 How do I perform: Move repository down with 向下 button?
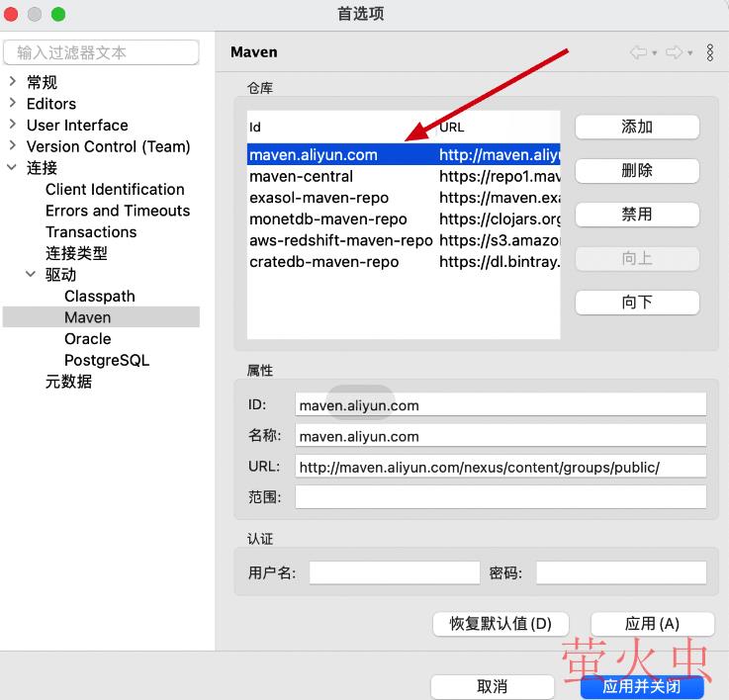637,302
